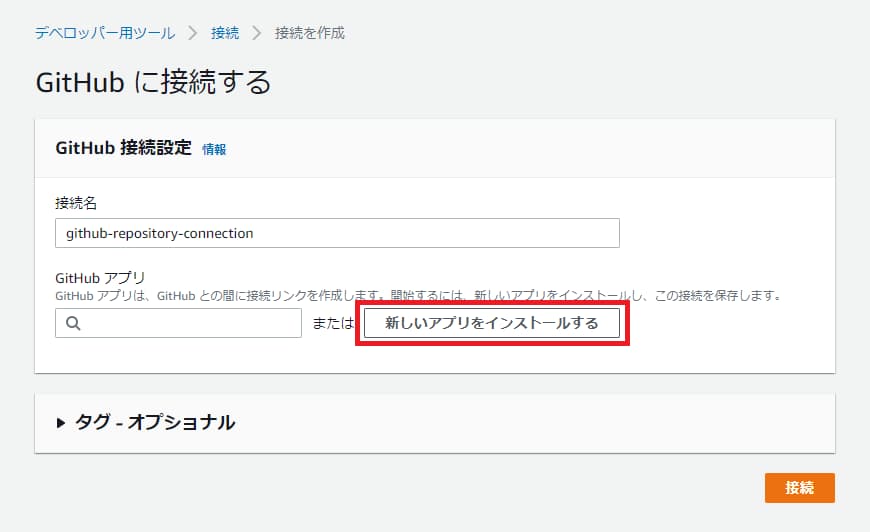Viewport: 870px width, 532px height.
Task: Click the 接続名 field label
Action: click(76, 203)
